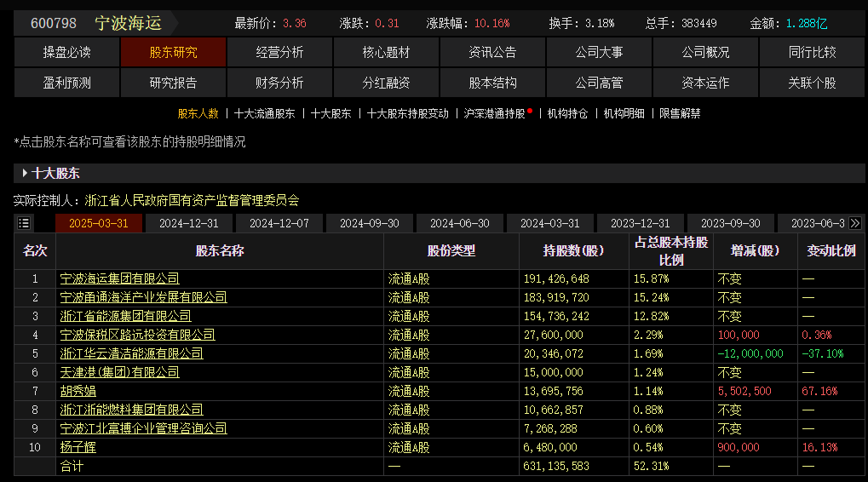Open the 经营分析 tab
The height and width of the screenshot is (482, 868).
click(279, 52)
